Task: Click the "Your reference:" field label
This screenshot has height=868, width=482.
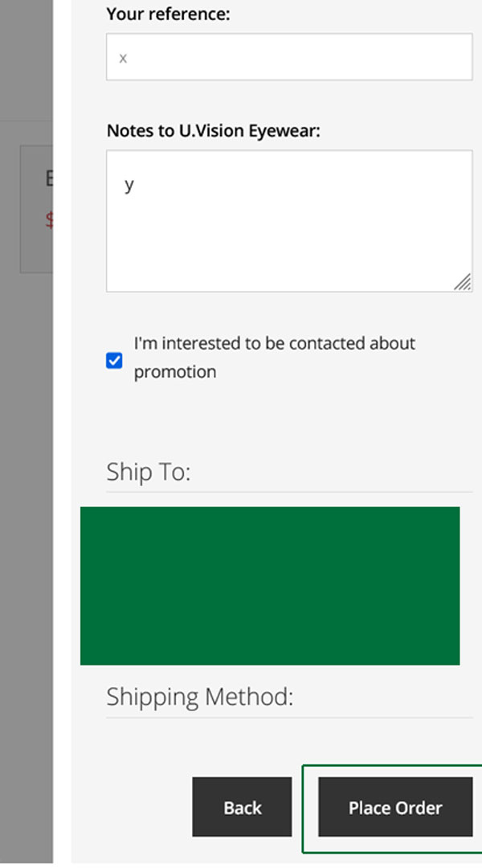Action: point(168,14)
